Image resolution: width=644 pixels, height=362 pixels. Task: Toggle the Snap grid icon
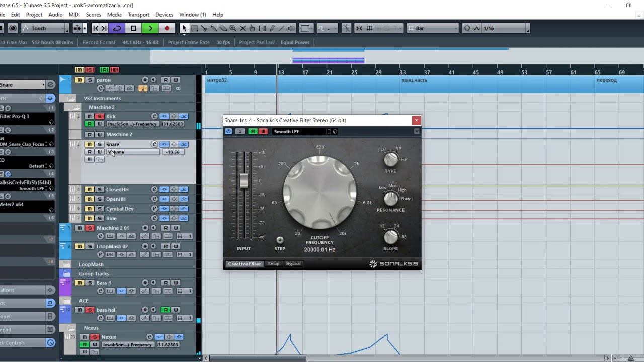[x=369, y=28]
